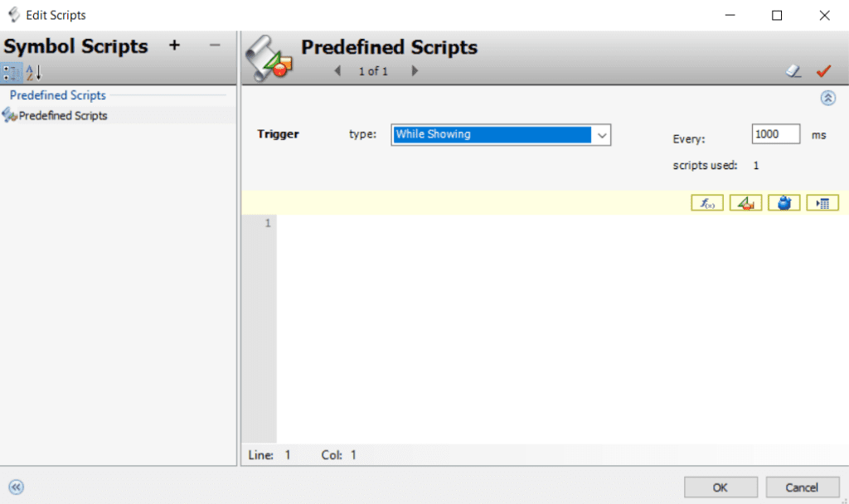849x504 pixels.
Task: Go to the previous script with the left arrow
Action: (x=337, y=71)
